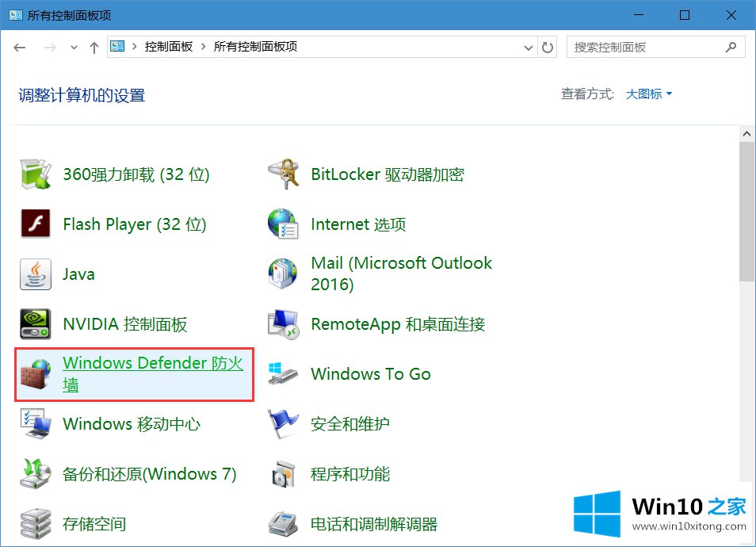Click the 电话和调制解调器 telephone icon
Screen dimensions: 756x547
coord(284,524)
